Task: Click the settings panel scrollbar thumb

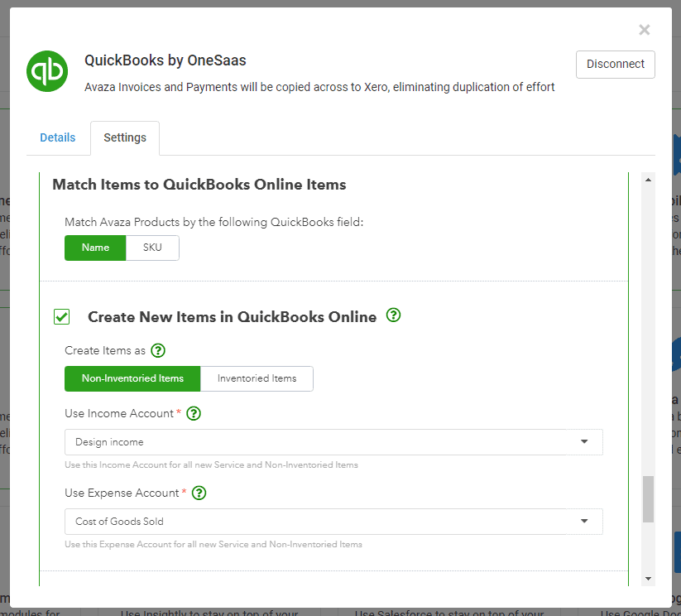Action: [x=648, y=499]
